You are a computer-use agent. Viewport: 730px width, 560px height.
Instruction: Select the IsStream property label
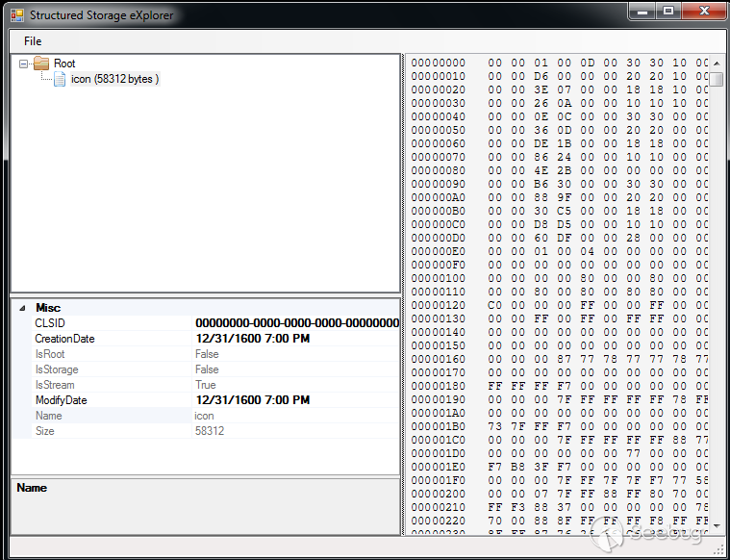(55, 385)
